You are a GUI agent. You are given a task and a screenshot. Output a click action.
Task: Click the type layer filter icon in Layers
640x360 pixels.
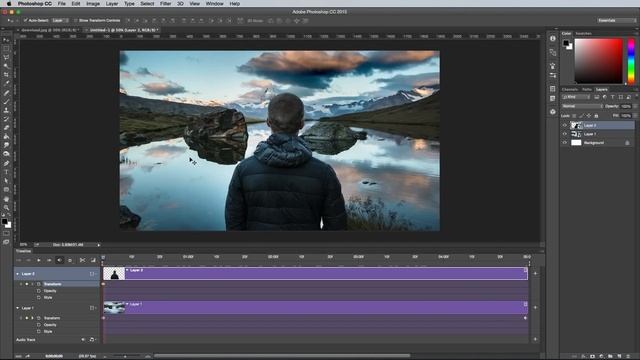pos(613,97)
